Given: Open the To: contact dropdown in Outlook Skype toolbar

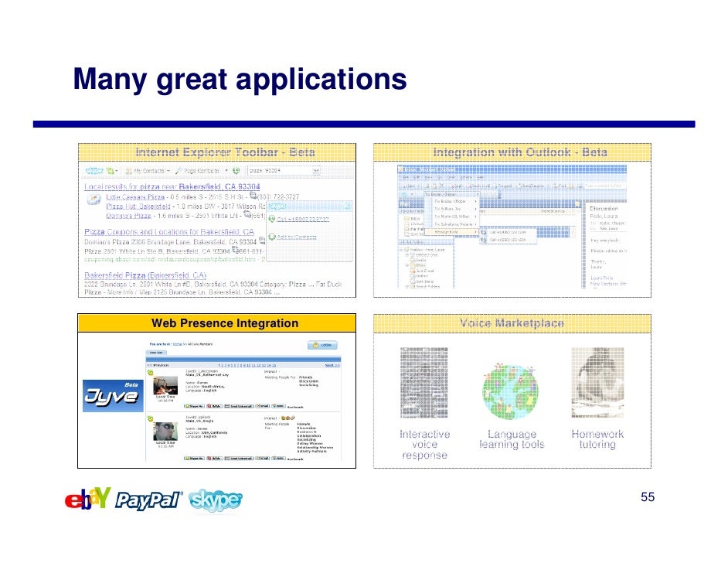Looking at the screenshot, I should coord(451,194).
